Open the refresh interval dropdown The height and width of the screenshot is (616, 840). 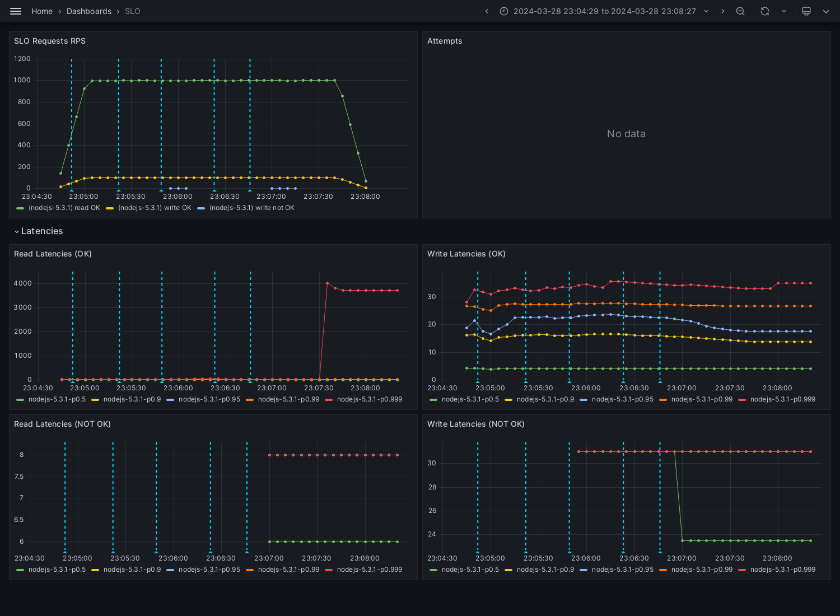783,11
